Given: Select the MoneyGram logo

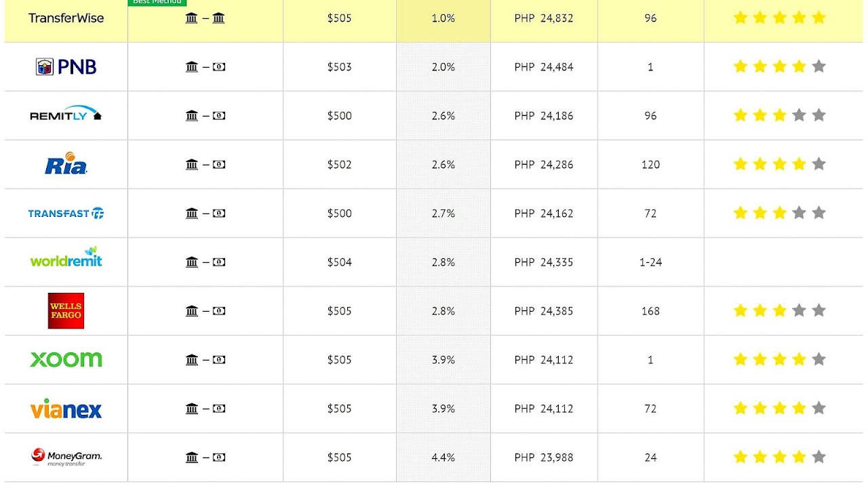Looking at the screenshot, I should (66, 457).
